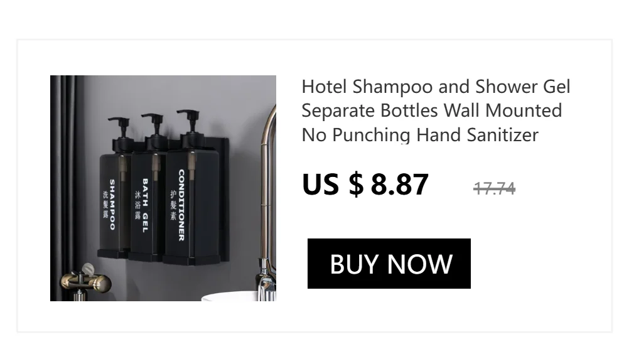Click the pump head on the shampoo bottle
The height and width of the screenshot is (364, 629).
click(x=121, y=134)
